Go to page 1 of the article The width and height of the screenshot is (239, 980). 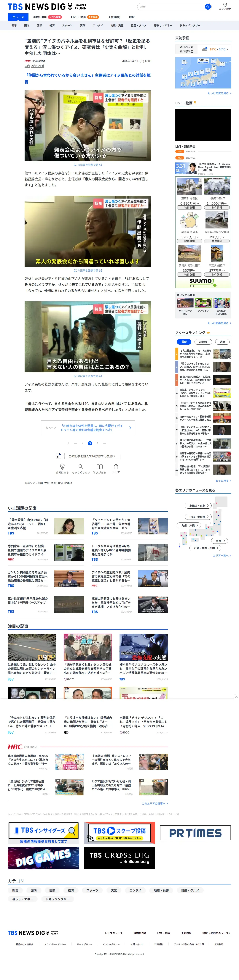click(x=68, y=443)
